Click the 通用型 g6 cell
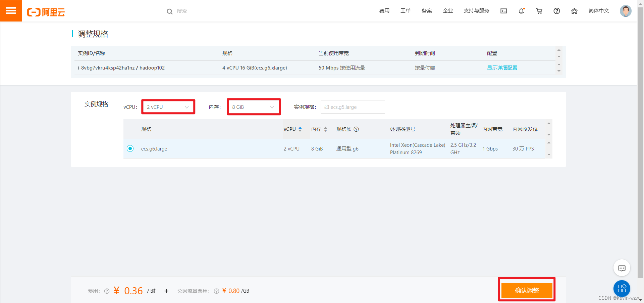Image resolution: width=644 pixels, height=303 pixels. tap(347, 149)
